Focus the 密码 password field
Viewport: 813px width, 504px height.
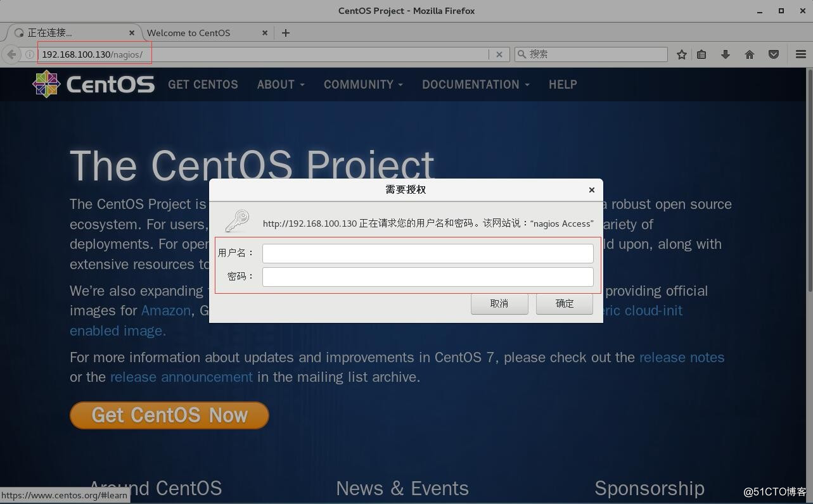(428, 277)
